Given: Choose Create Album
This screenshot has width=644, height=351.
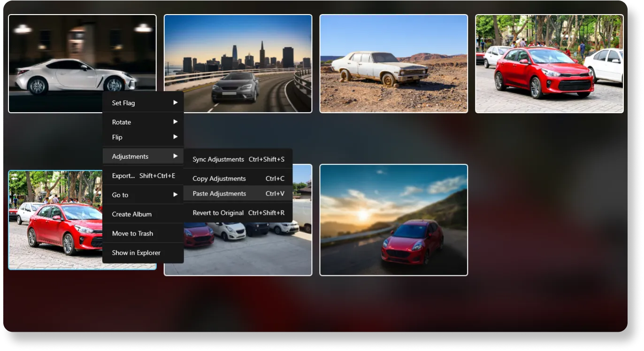Looking at the screenshot, I should [143, 214].
